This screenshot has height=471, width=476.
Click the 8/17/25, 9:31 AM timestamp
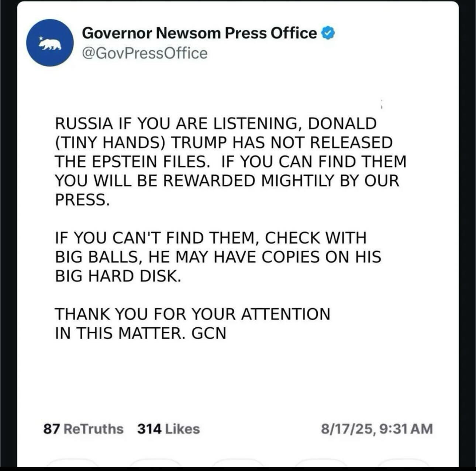377,429
